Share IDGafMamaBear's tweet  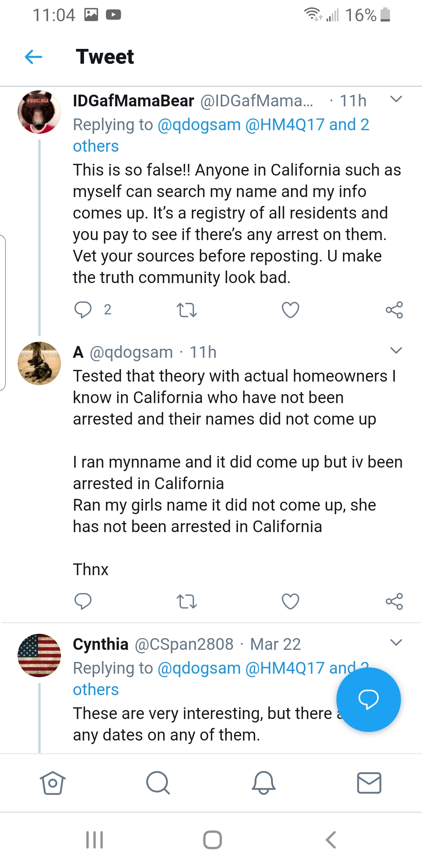394,310
